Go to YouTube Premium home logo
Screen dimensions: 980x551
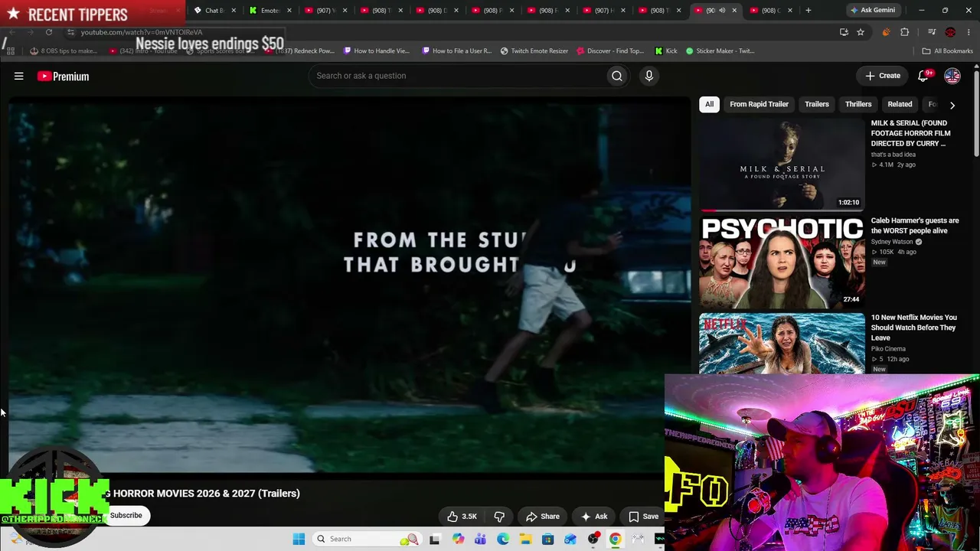click(x=63, y=77)
